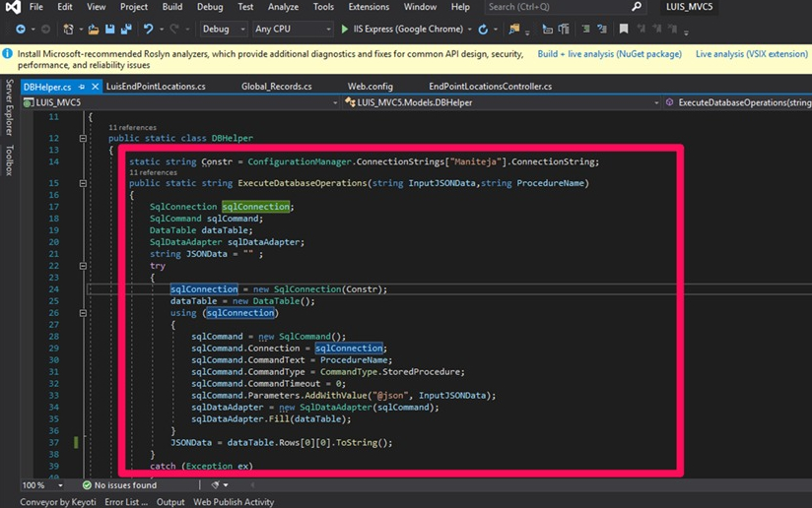Click the Bookmark toggle icon
The height and width of the screenshot is (508, 812).
tap(624, 29)
